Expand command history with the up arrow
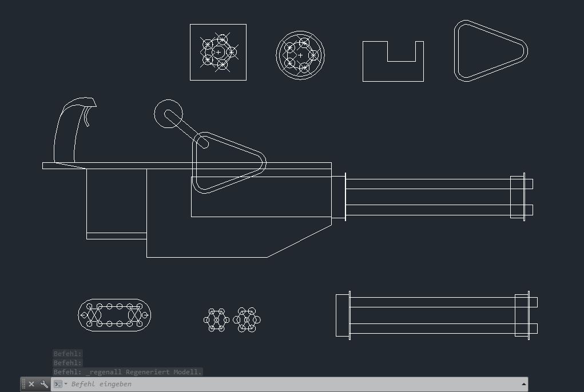Image resolution: width=584 pixels, height=392 pixels. (x=523, y=384)
